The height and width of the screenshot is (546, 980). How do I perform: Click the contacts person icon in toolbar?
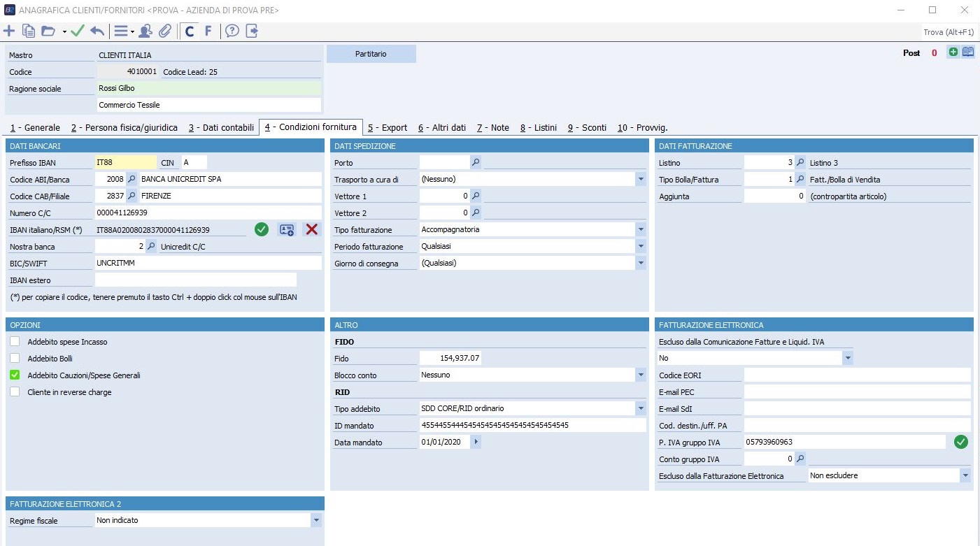[x=145, y=31]
